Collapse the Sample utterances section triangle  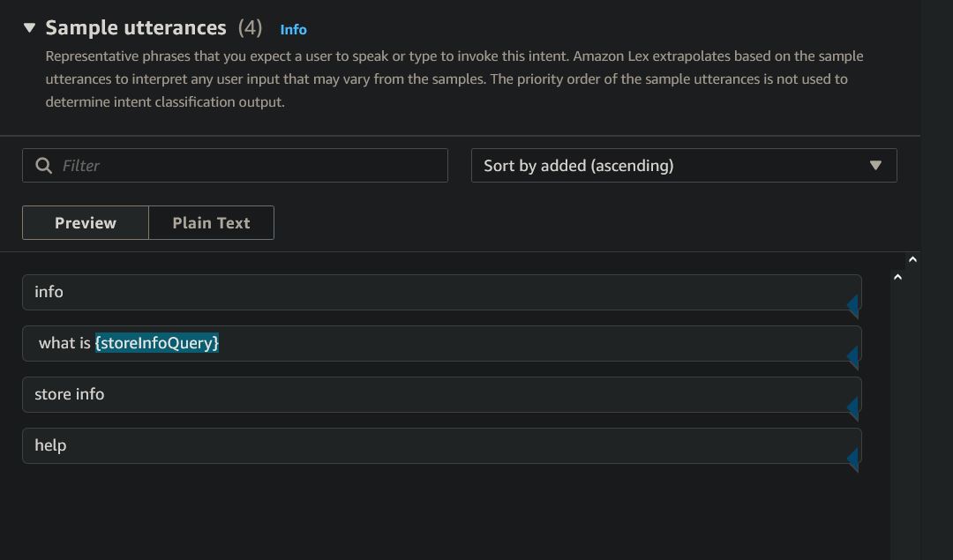[29, 27]
